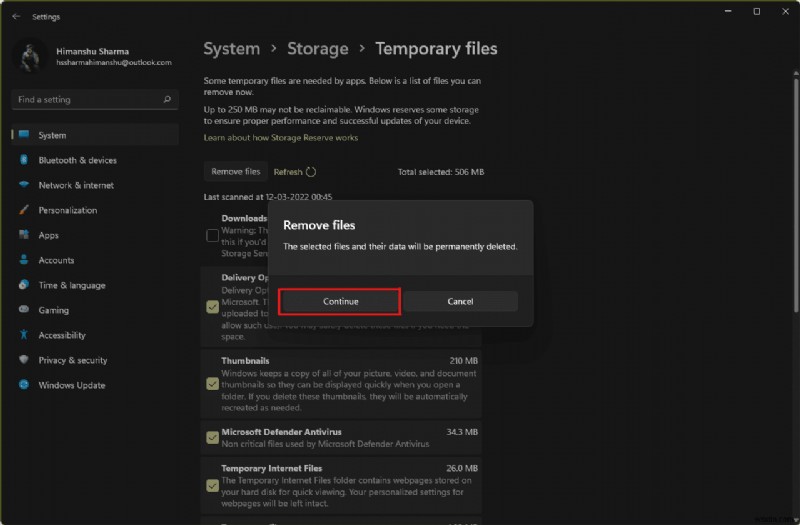Uncheck the Delivery Optimization checkbox
800x525 pixels.
coord(212,307)
